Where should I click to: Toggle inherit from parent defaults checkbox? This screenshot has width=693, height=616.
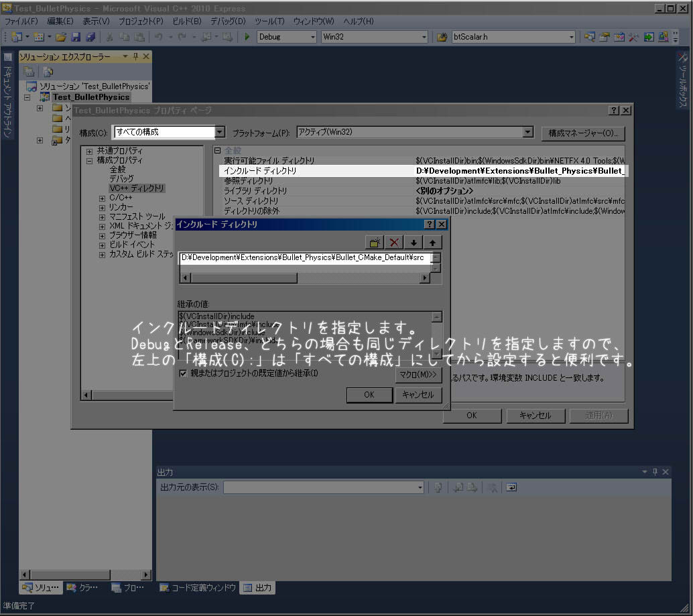pyautogui.click(x=182, y=373)
